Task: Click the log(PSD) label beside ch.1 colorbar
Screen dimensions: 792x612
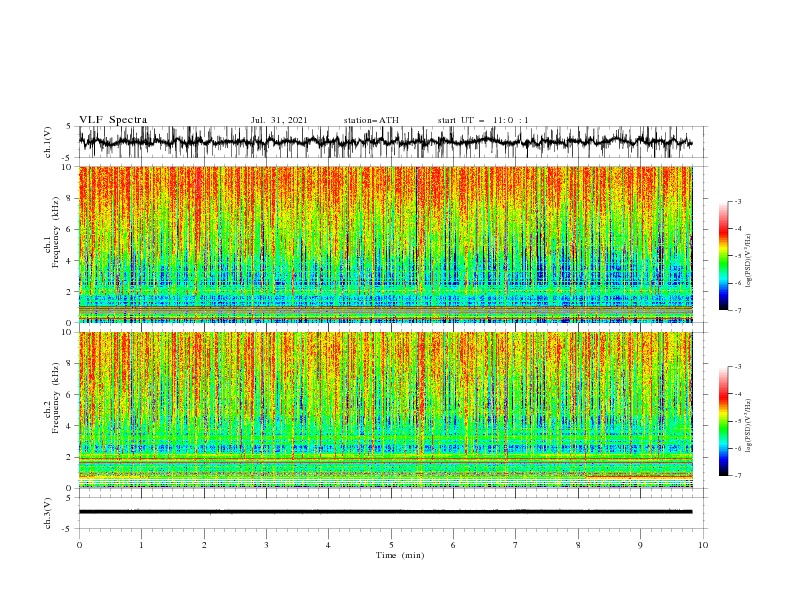Action: 749,261
